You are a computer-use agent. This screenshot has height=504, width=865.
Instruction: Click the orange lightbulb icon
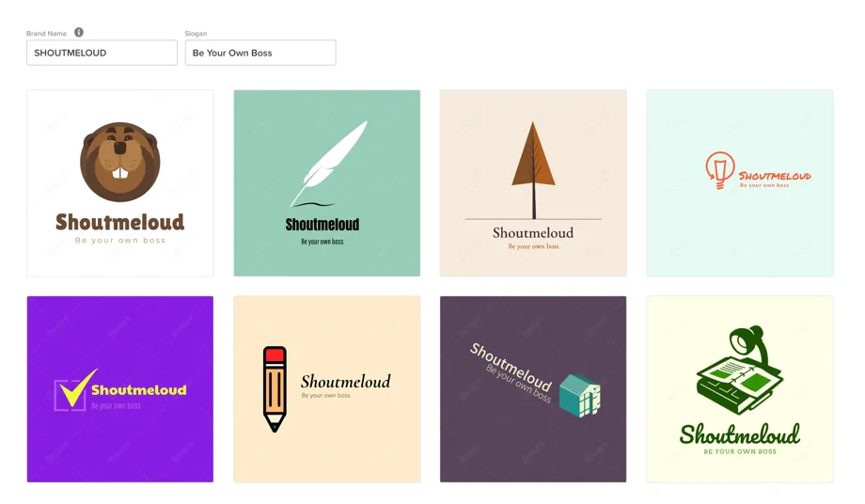pyautogui.click(x=719, y=170)
